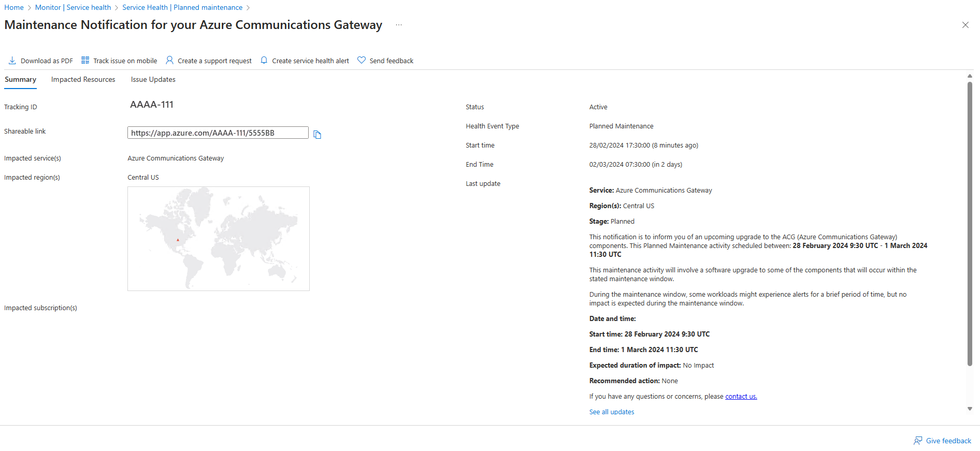Image resolution: width=980 pixels, height=451 pixels.
Task: Click the contact us link
Action: click(741, 397)
